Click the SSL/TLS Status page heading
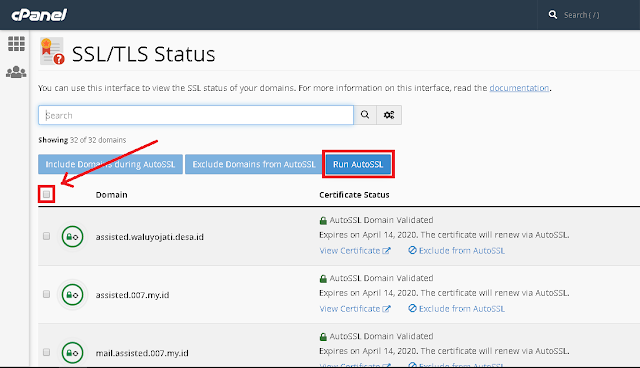 143,54
